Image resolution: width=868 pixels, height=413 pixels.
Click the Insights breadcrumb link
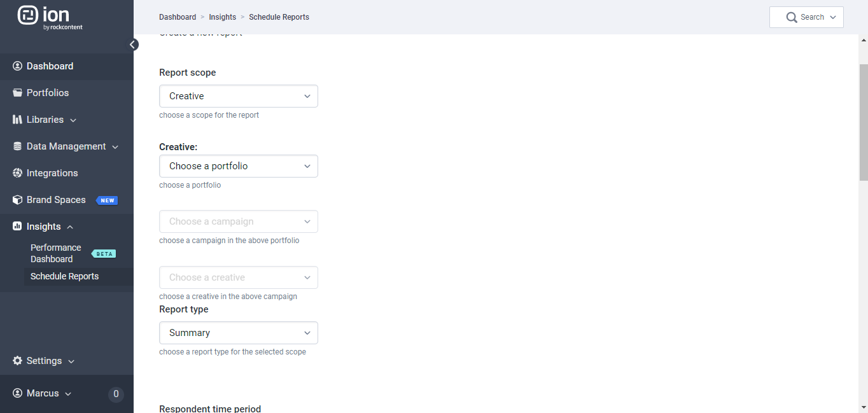223,17
